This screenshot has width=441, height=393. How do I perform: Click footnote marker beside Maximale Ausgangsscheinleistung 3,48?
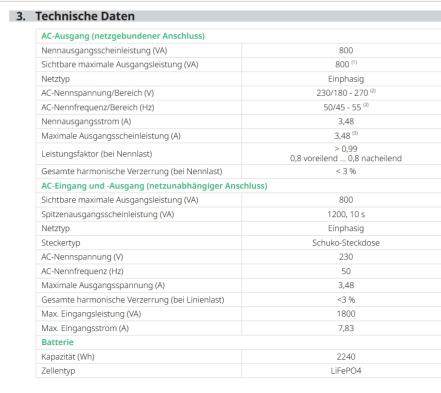355,133
